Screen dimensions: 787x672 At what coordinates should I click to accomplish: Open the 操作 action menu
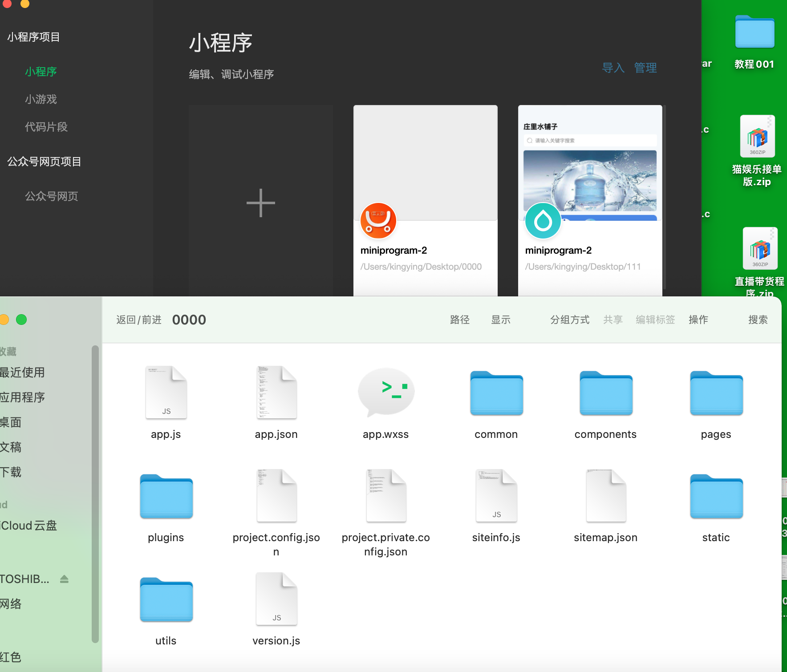click(698, 320)
